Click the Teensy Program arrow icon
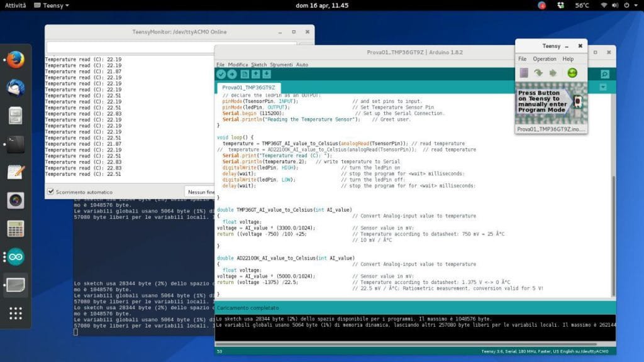Screen dimensions: 644x362 pyautogui.click(x=538, y=73)
